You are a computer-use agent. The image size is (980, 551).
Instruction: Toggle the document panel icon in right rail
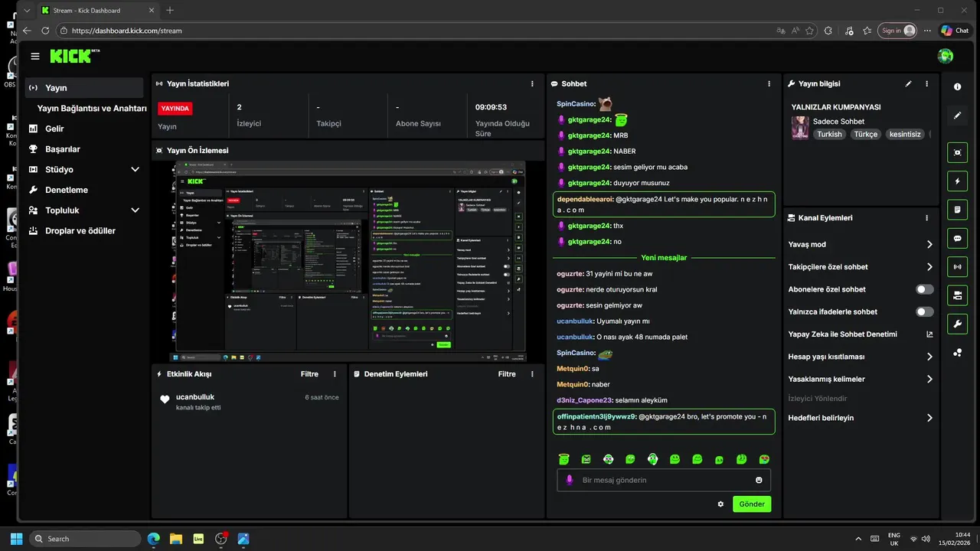coord(957,210)
